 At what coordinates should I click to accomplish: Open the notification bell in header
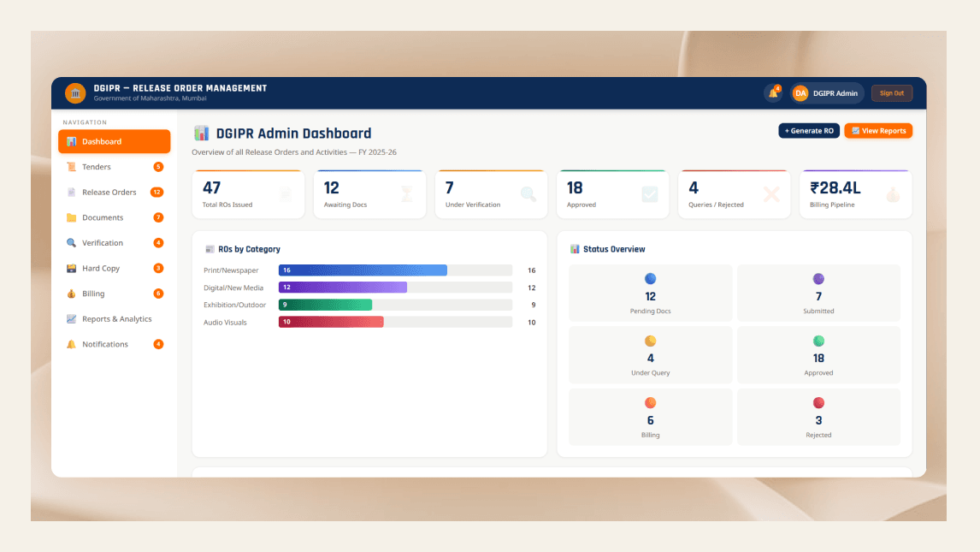click(774, 93)
